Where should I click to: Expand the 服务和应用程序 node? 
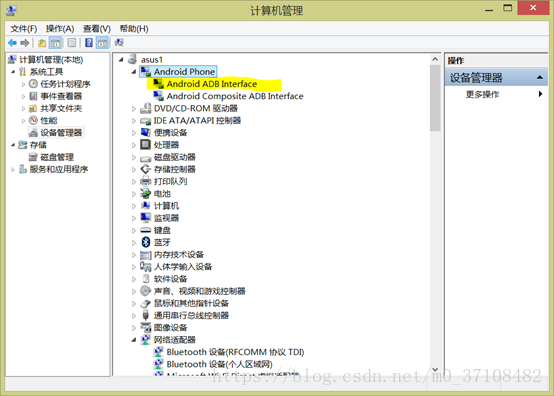(13, 170)
